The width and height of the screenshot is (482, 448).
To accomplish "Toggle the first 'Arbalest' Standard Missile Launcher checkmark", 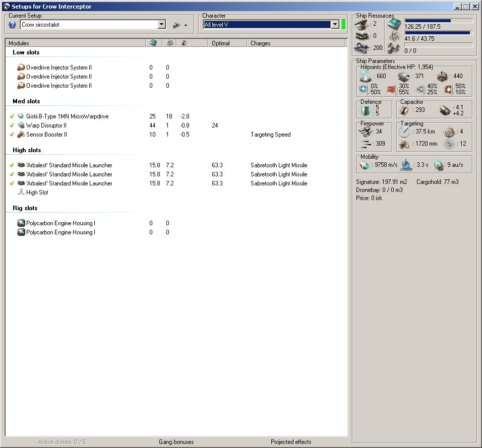I will coord(12,165).
